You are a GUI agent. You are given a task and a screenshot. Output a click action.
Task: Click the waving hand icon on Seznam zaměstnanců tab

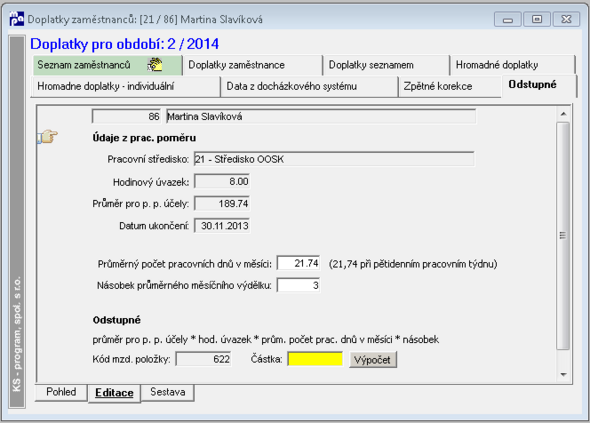(155, 65)
